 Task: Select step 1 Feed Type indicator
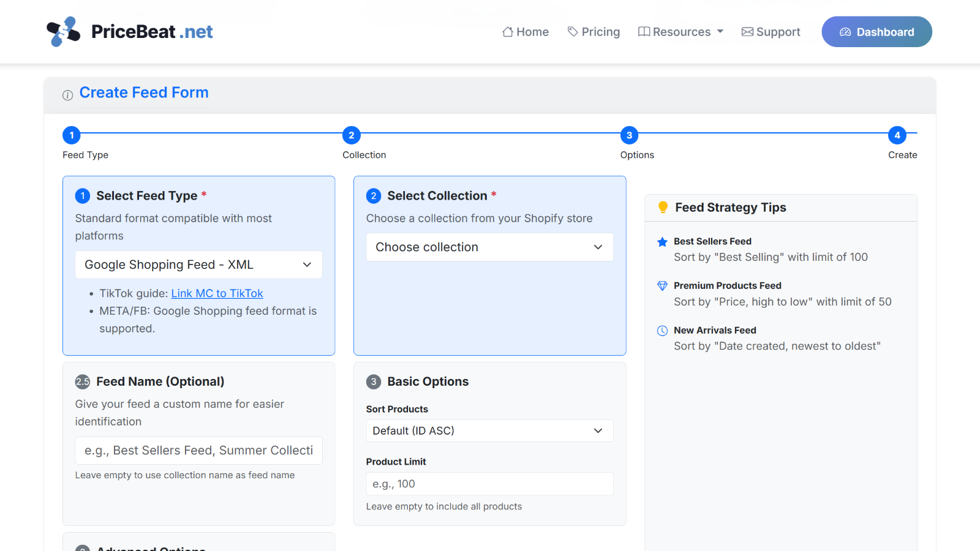coord(71,135)
